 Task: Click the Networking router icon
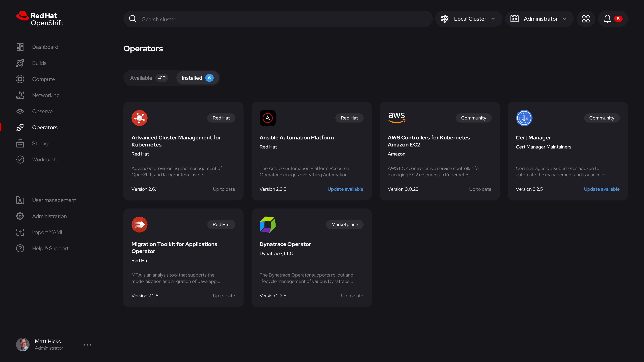tap(20, 95)
